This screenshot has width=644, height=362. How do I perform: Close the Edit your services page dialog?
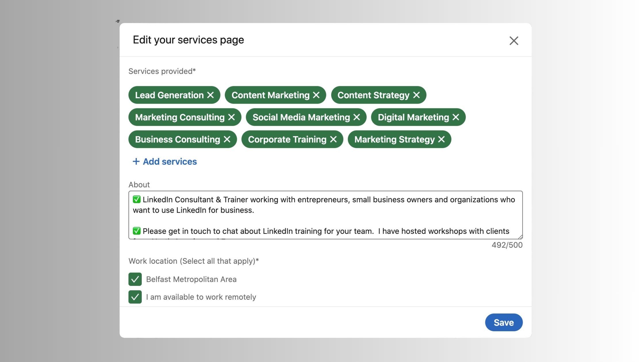pyautogui.click(x=514, y=41)
